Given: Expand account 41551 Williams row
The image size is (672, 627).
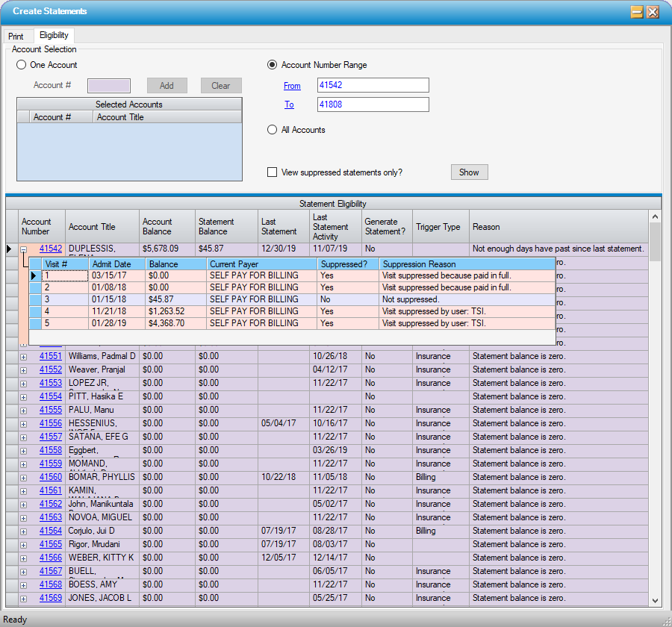Looking at the screenshot, I should click(x=23, y=357).
